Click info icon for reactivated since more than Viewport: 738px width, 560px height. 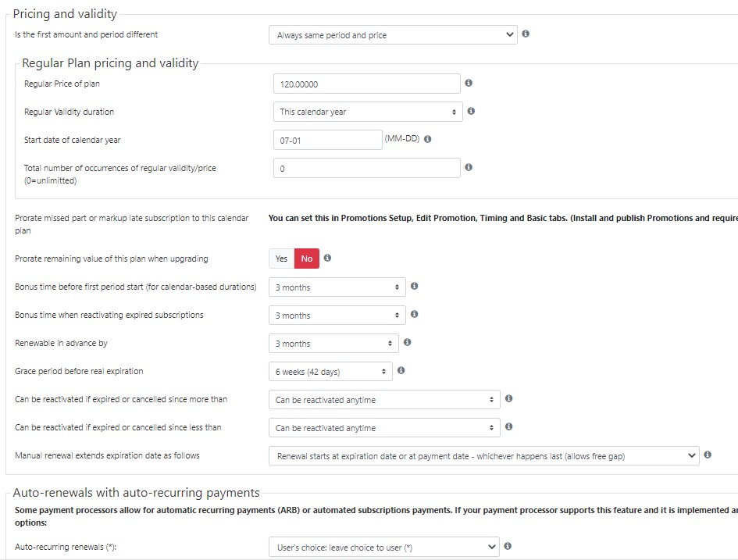pos(508,398)
